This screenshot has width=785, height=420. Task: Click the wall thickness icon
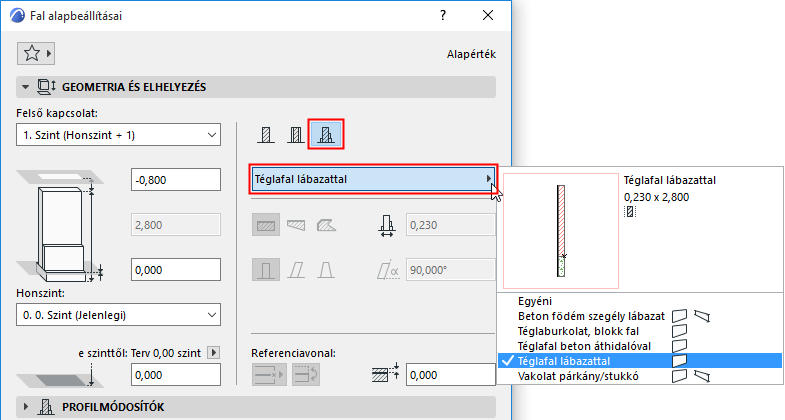tap(388, 227)
